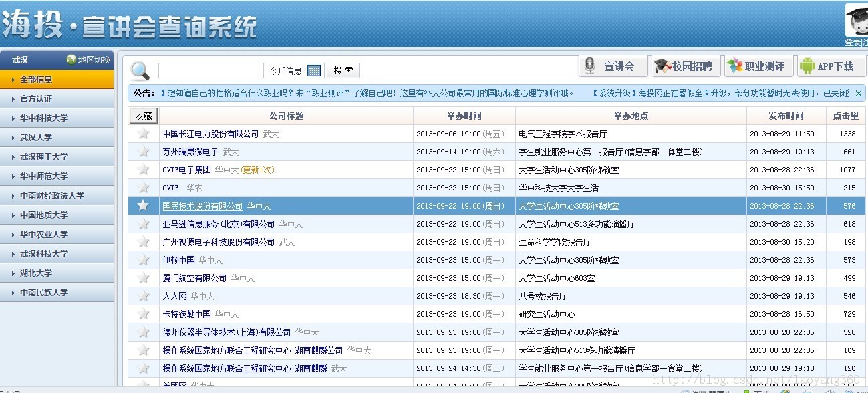Click the 职业测评 announcement text
The width and height of the screenshot is (868, 393).
367,93
